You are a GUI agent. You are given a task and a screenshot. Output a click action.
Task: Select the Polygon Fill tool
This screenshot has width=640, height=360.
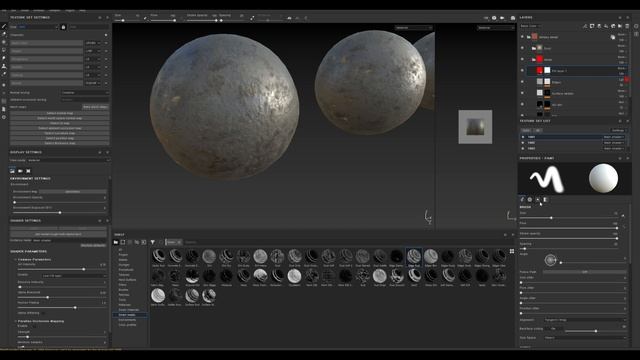[4, 50]
